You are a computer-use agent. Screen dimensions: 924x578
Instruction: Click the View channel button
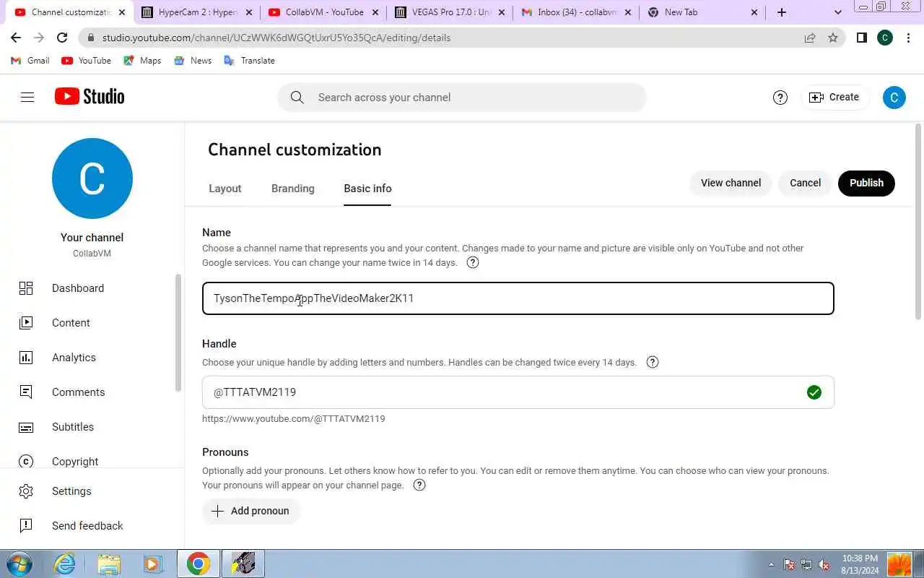tap(731, 183)
